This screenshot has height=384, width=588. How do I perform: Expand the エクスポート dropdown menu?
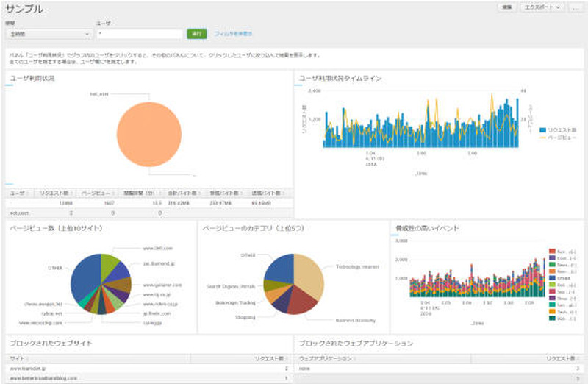pyautogui.click(x=542, y=7)
